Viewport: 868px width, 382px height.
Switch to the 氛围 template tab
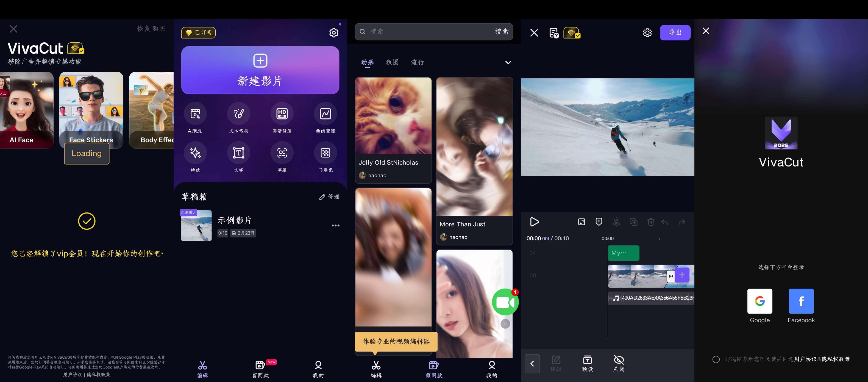pyautogui.click(x=392, y=62)
